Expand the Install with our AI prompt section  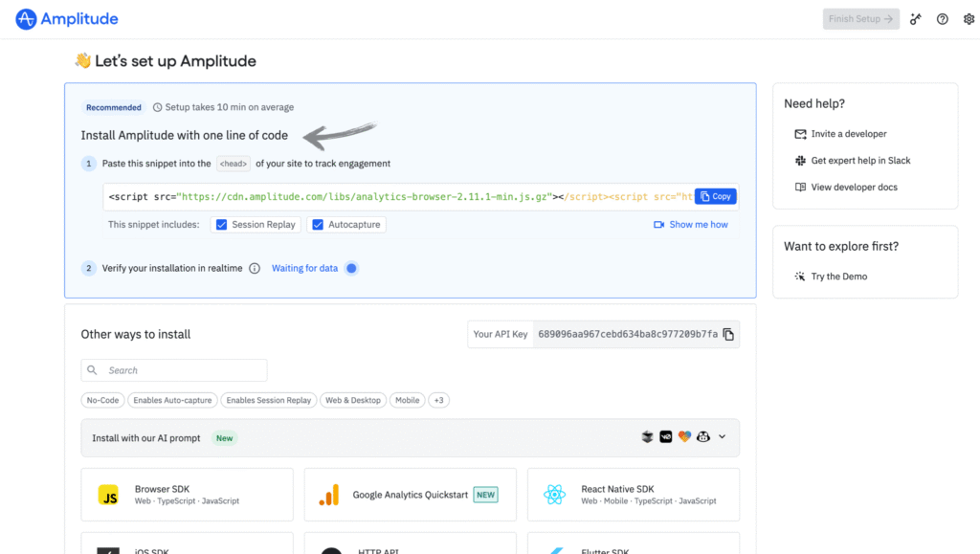[x=722, y=437]
